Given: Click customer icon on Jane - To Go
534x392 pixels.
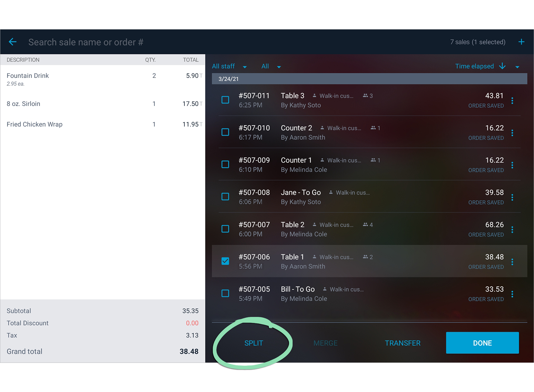Looking at the screenshot, I should coord(331,192).
